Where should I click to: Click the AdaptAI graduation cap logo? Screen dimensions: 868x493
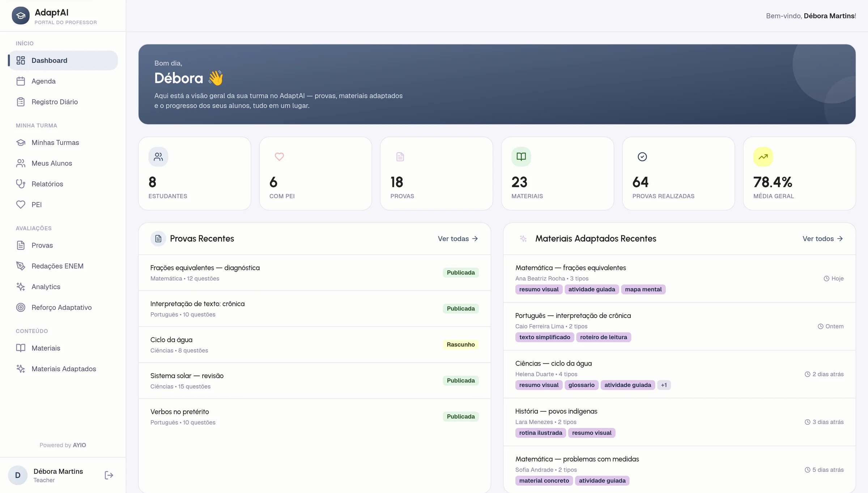coord(21,16)
